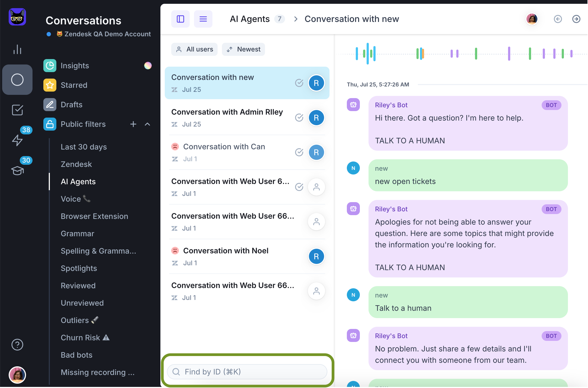Screen dimensions: 588x388
Task: Go to previous conversation arrow icon
Action: click(558, 19)
